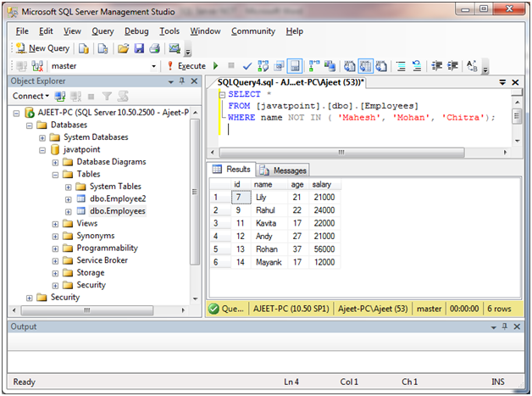The height and width of the screenshot is (396, 532).
Task: Switch to the Messages tab
Action: 283,170
